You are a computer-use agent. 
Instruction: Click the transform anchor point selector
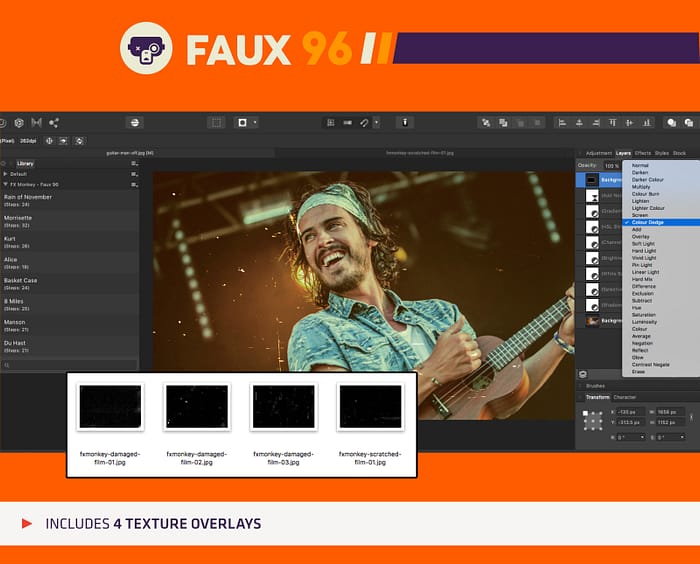(x=593, y=421)
